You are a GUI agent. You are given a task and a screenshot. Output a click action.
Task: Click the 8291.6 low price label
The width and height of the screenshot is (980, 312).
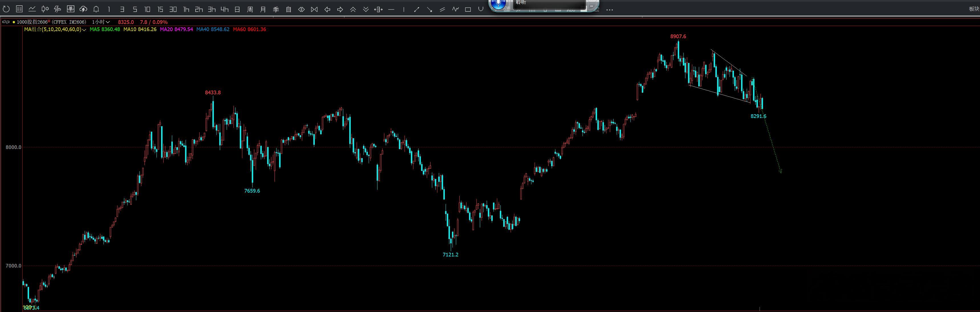tap(758, 116)
